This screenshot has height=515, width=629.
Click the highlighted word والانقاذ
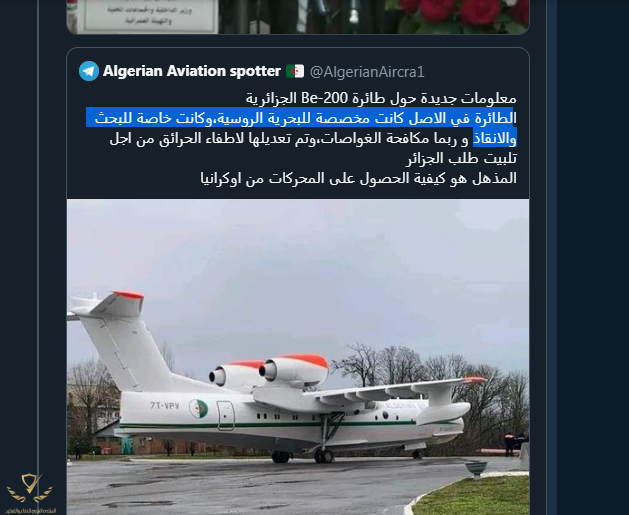click(495, 138)
